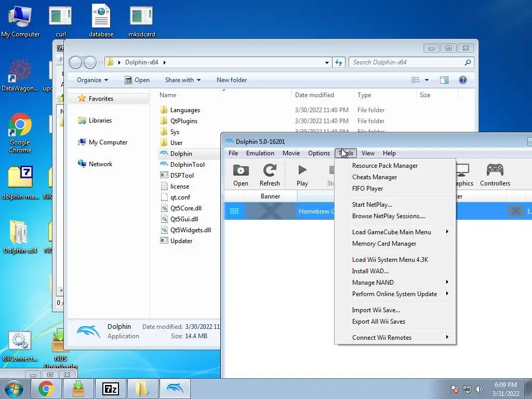Open the Help menu in Dolphin
This screenshot has height=399, width=532.
389,153
